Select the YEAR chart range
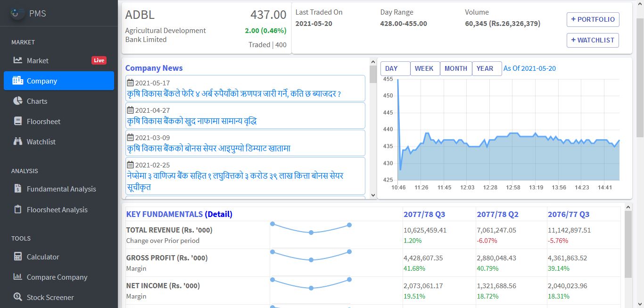 pyautogui.click(x=485, y=68)
